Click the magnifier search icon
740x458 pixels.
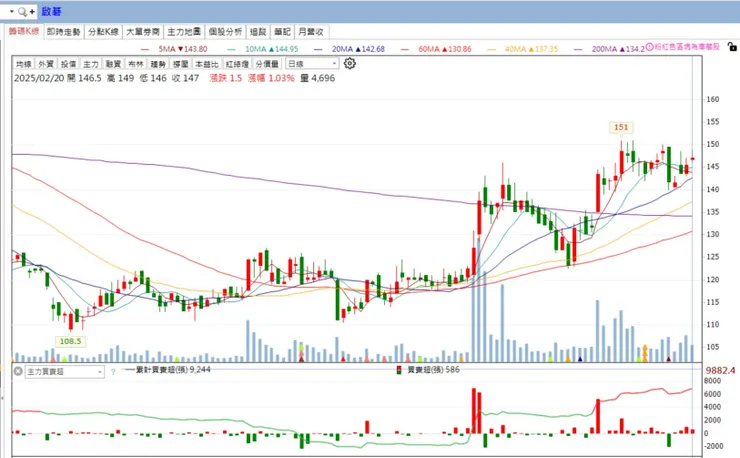[x=22, y=12]
